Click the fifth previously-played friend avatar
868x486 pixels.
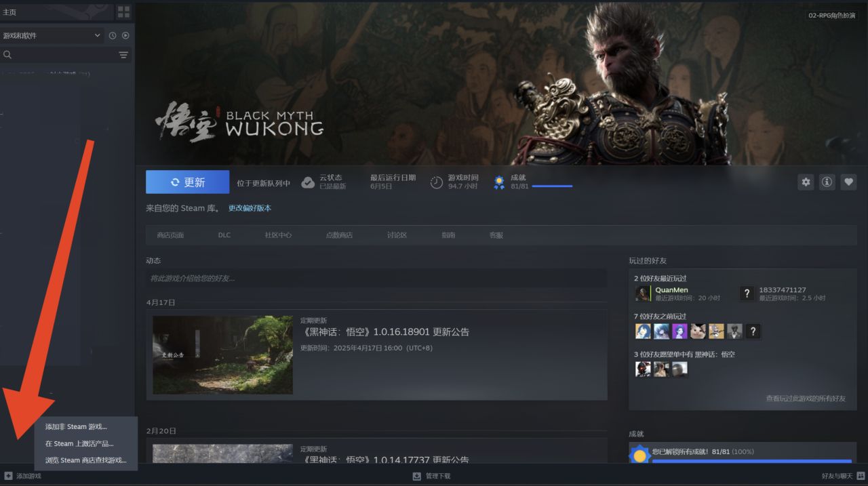(716, 331)
